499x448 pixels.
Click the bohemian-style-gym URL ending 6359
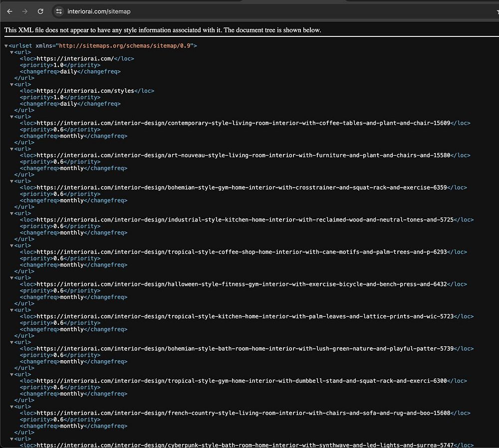[242, 188]
